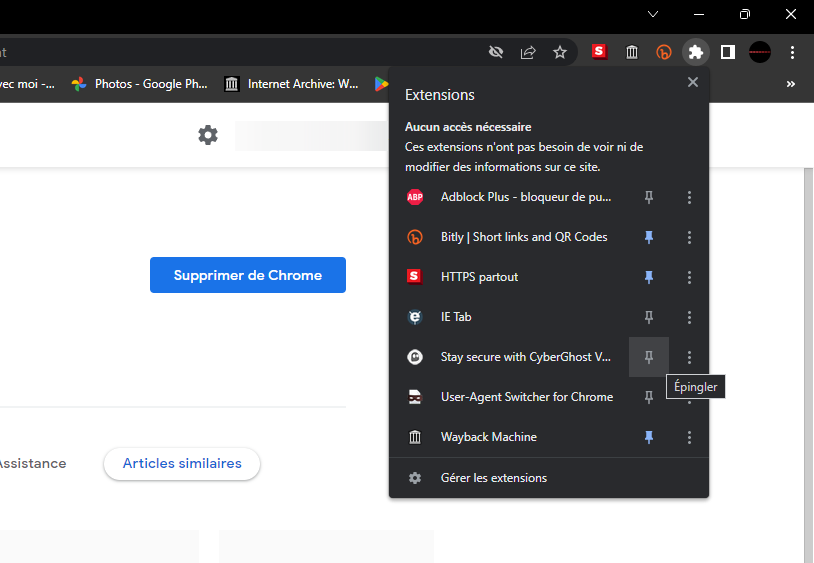
Task: Open more options for IE Tab
Action: [x=689, y=317]
